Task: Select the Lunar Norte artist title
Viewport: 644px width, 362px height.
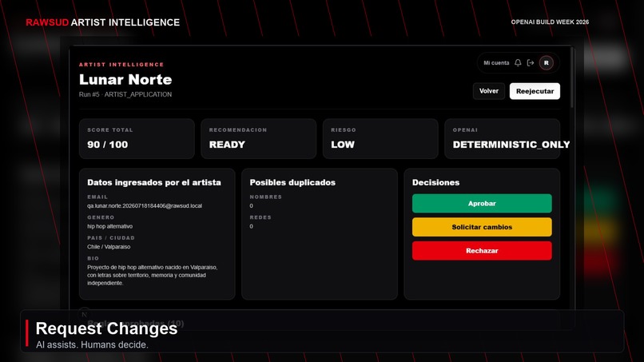Action: (x=125, y=79)
